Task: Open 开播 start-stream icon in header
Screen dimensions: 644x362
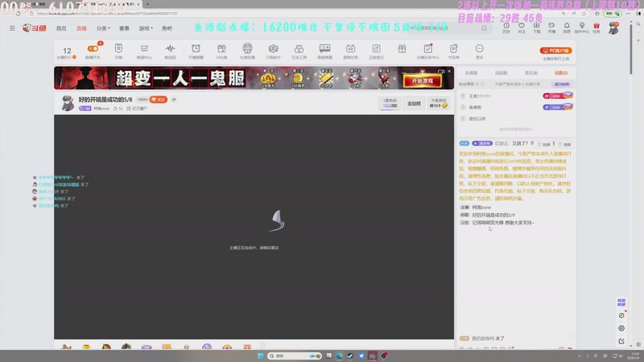Action: click(551, 27)
